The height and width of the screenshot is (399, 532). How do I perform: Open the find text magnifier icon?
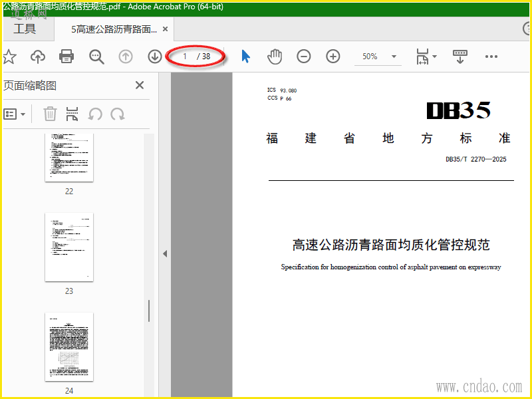(x=96, y=57)
